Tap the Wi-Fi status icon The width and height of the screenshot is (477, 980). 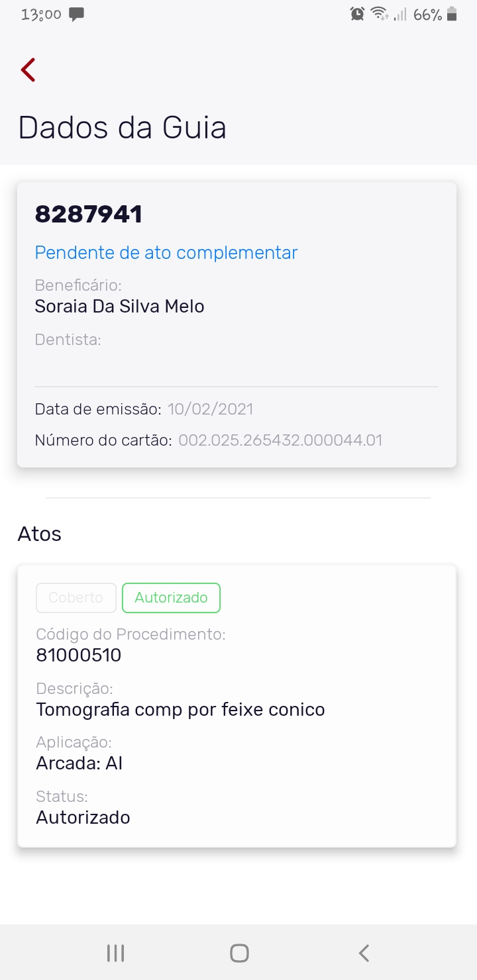pos(379,14)
